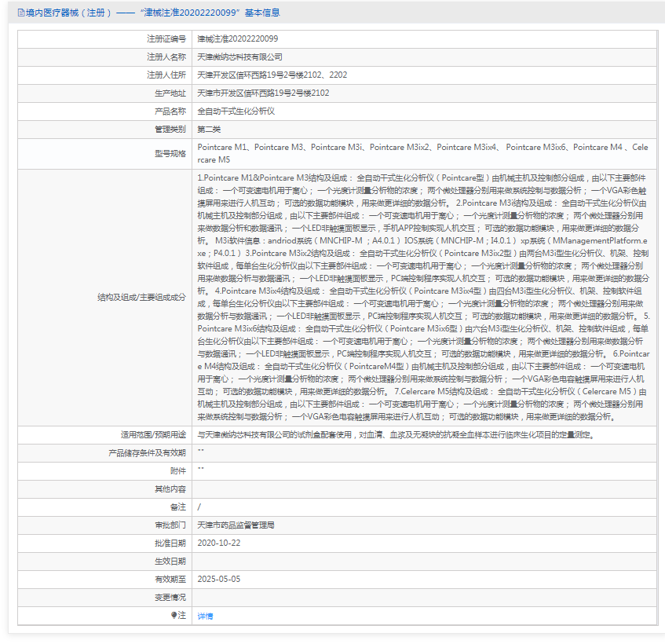Click the 备注 label

pos(178,507)
